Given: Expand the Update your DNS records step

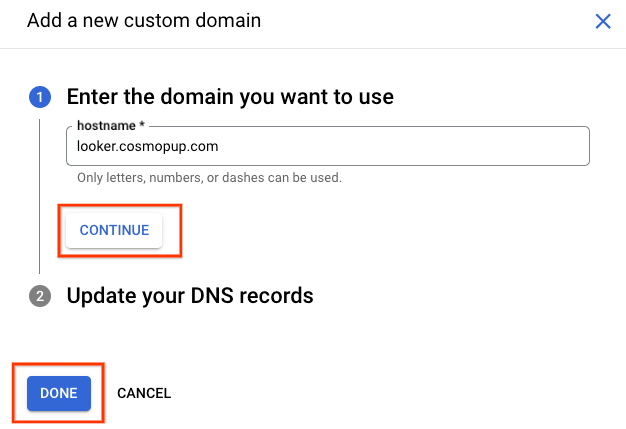Looking at the screenshot, I should coord(190,296).
